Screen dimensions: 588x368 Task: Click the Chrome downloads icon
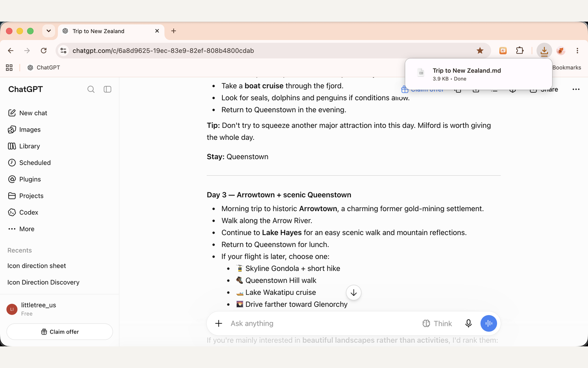pos(544,51)
